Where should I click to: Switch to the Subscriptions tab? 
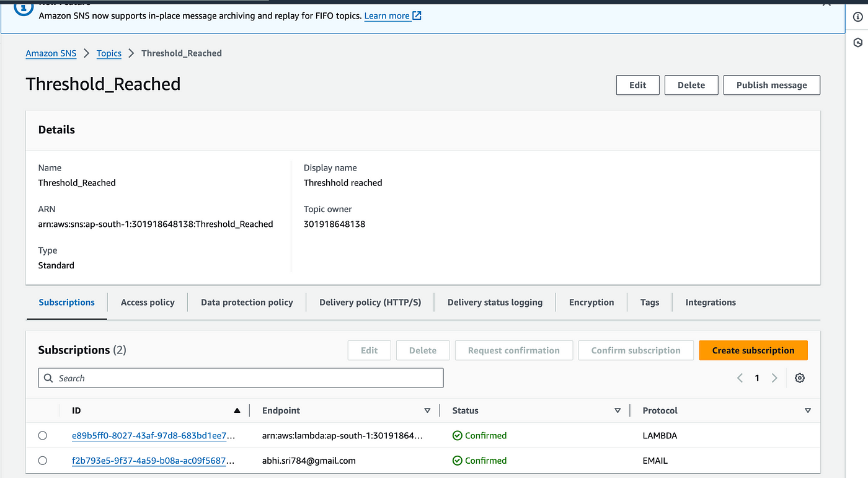coord(67,303)
